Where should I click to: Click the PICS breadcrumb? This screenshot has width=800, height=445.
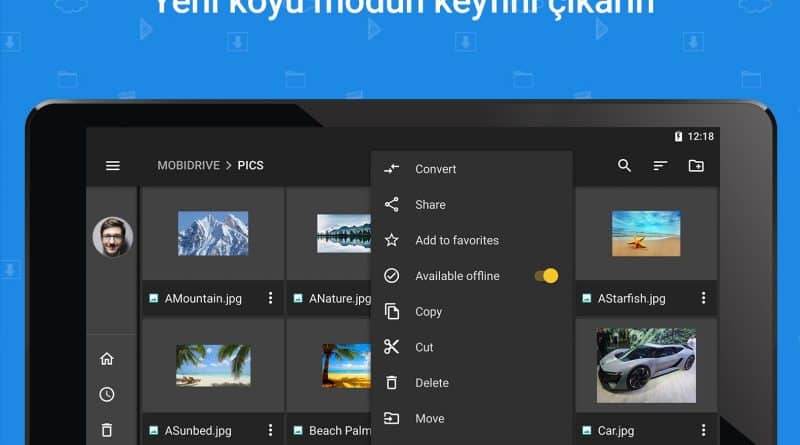coord(251,165)
